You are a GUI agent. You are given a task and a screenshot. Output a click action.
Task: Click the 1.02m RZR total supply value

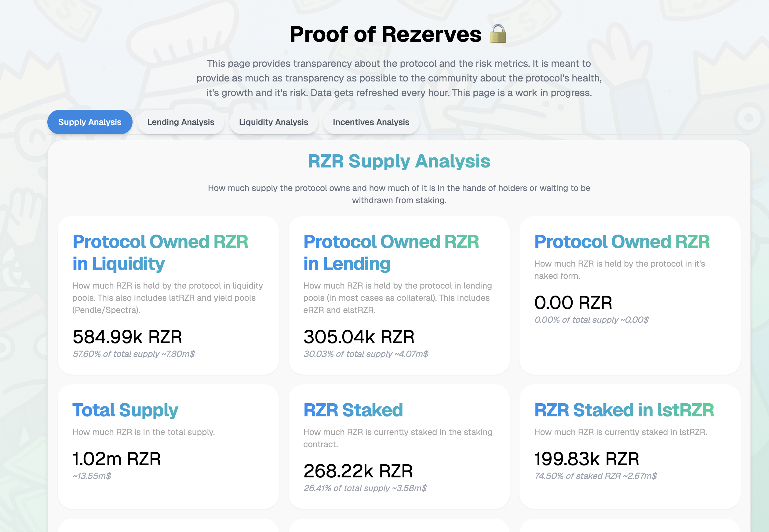point(116,459)
